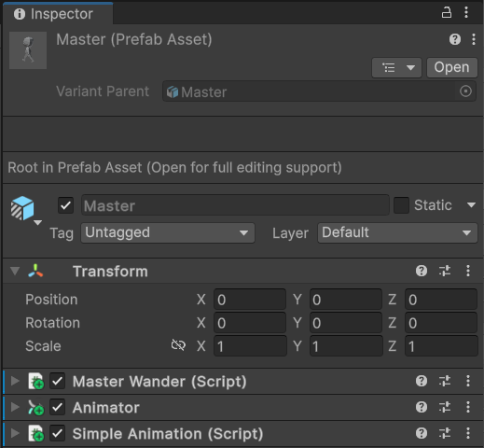Disable the Animator component checkbox
The height and width of the screenshot is (448, 484).
(58, 407)
